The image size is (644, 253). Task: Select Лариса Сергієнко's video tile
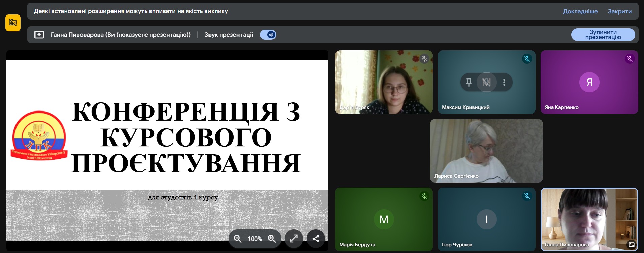click(x=486, y=151)
